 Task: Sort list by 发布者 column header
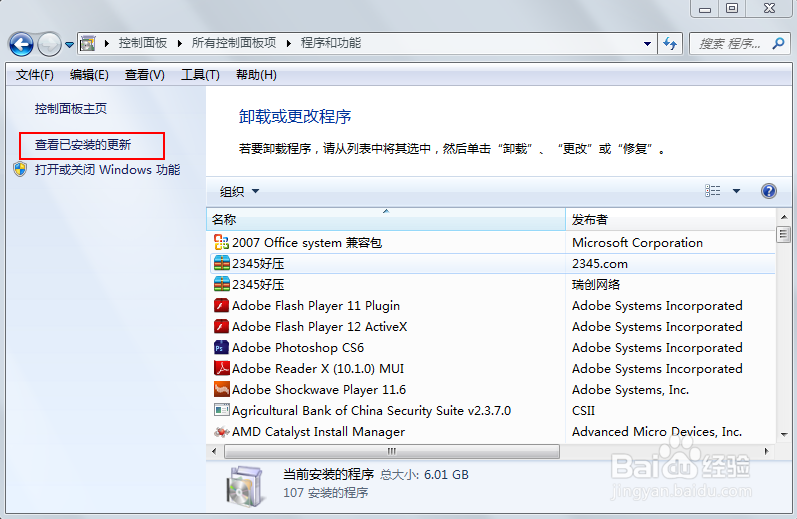(670, 220)
